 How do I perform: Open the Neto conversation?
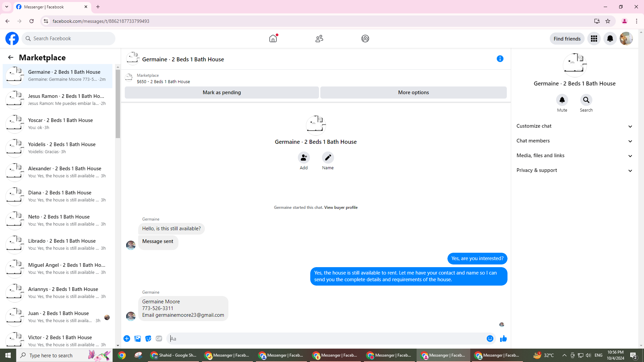(x=58, y=220)
